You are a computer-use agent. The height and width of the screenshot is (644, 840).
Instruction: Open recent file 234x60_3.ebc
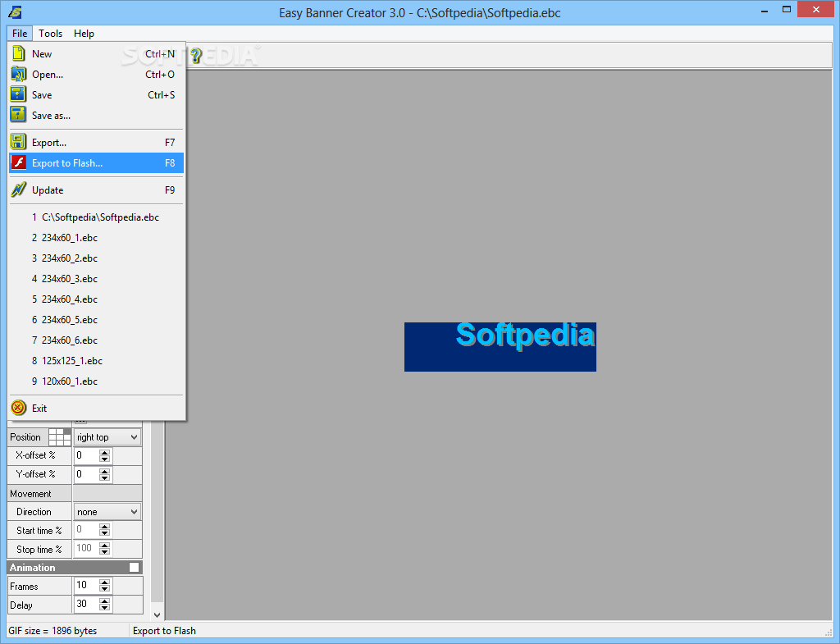(97, 279)
